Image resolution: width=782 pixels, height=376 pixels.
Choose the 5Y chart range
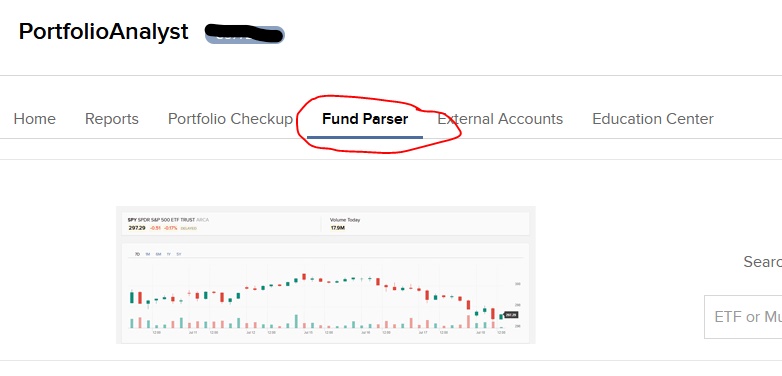point(179,254)
